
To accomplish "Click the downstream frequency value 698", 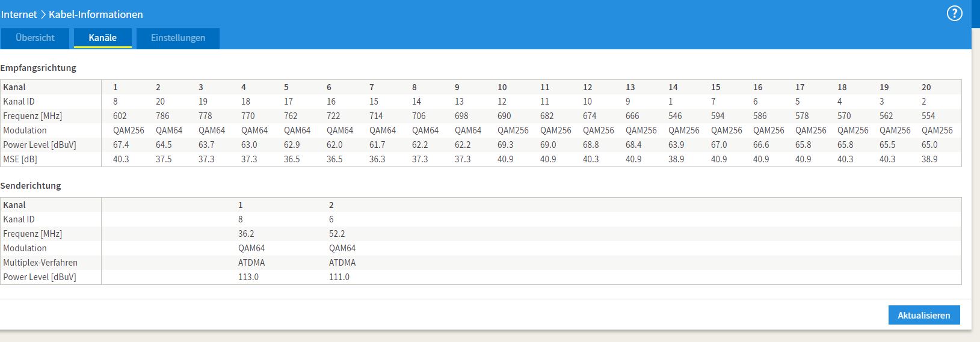I will click(461, 116).
